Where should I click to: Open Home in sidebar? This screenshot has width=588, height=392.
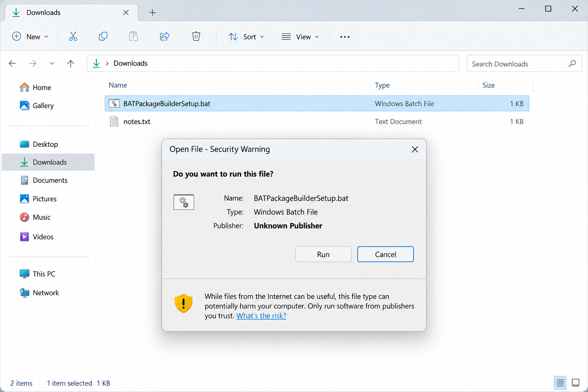[42, 87]
